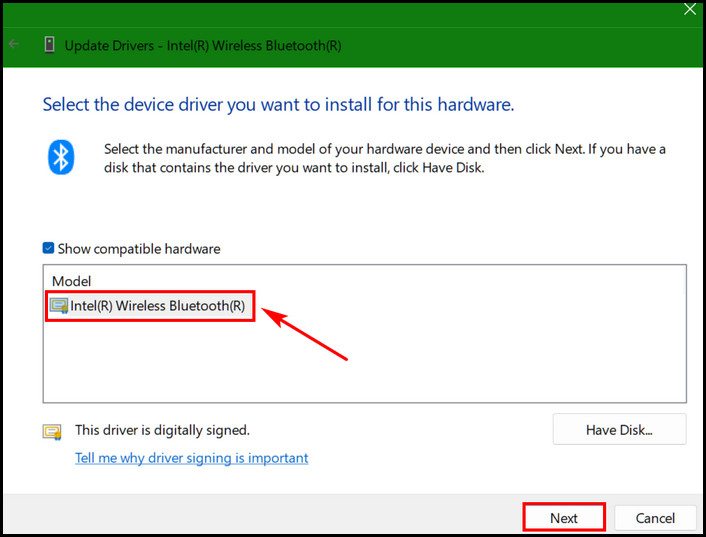Click the Next button

click(564, 517)
